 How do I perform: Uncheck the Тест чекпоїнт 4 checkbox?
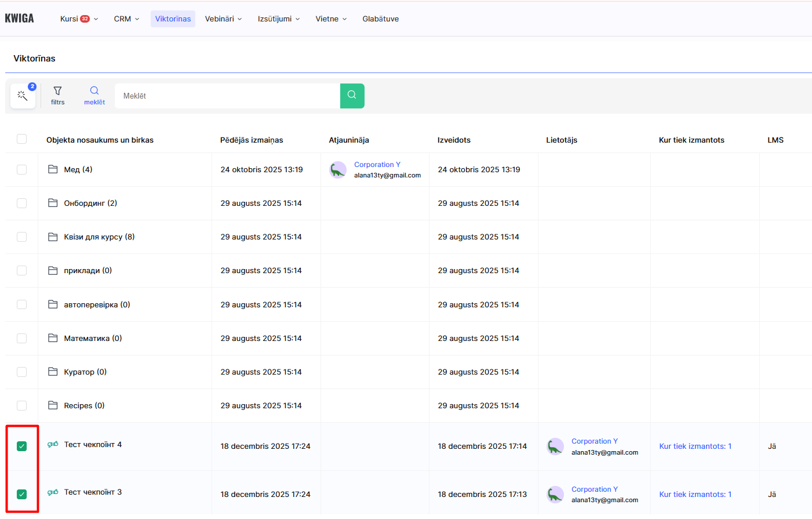tap(22, 446)
